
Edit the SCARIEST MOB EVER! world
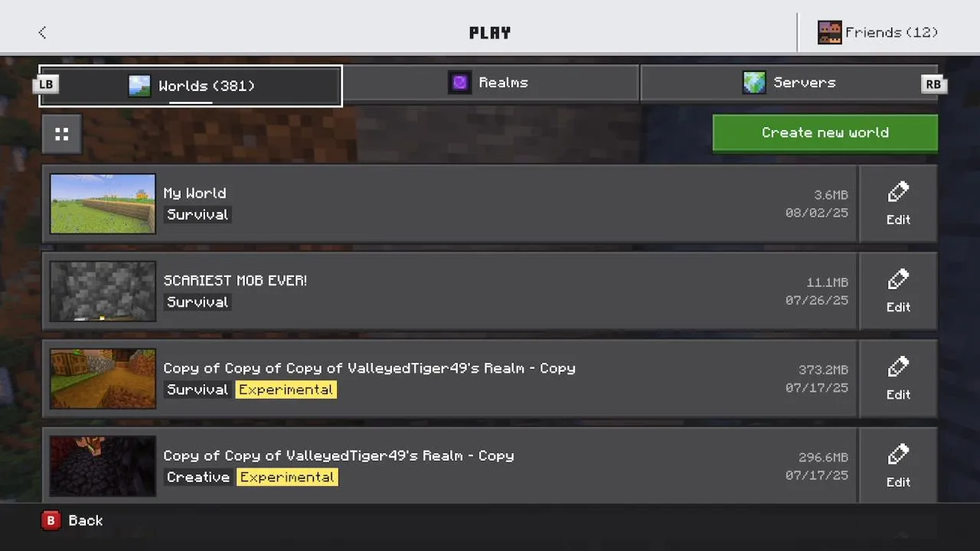pyautogui.click(x=898, y=291)
